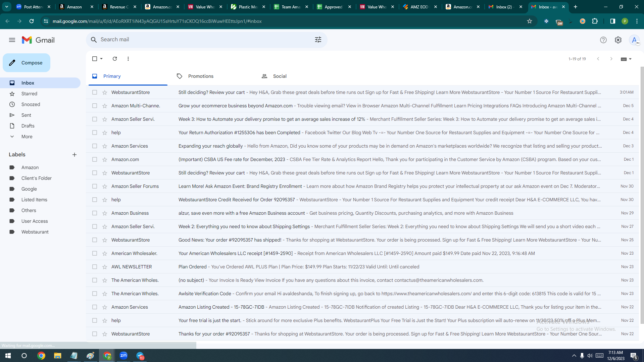Viewport: 644px width, 362px height.
Task: Open the Week 2 Shipping Settings email
Action: pyautogui.click(x=362, y=226)
